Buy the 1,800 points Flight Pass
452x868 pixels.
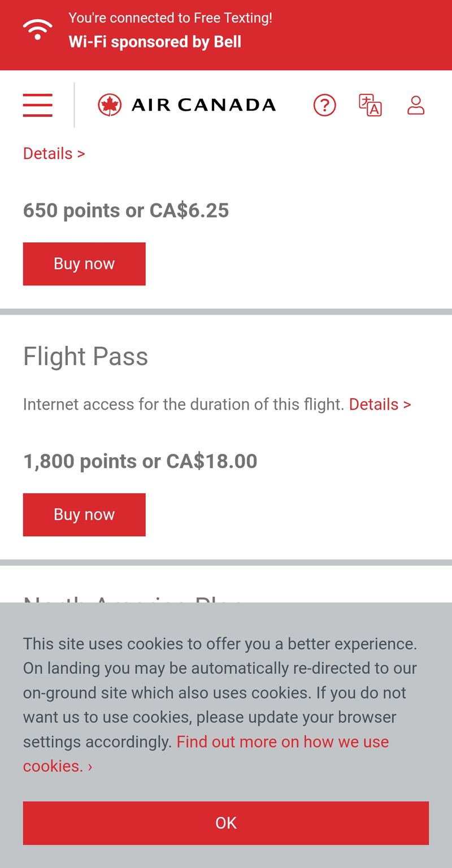[84, 515]
